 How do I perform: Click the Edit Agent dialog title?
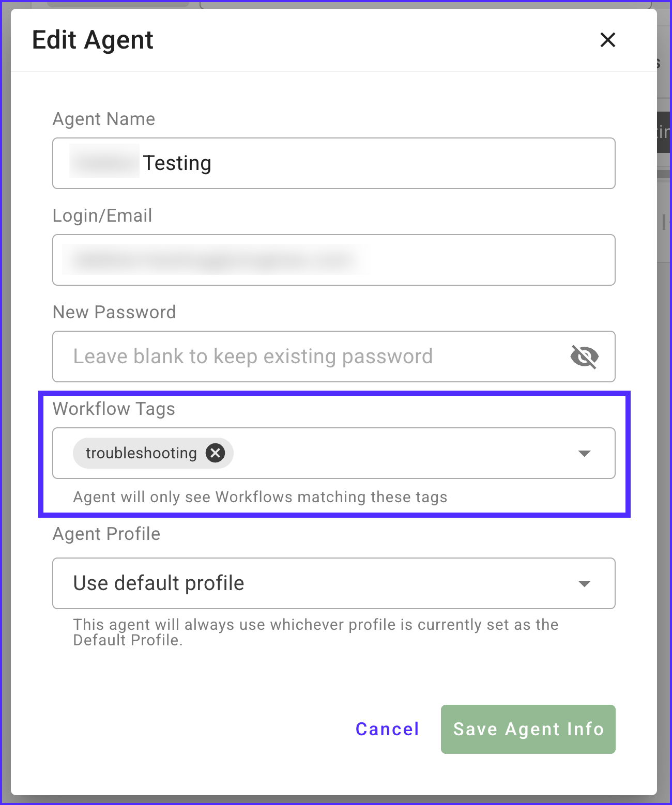(93, 40)
